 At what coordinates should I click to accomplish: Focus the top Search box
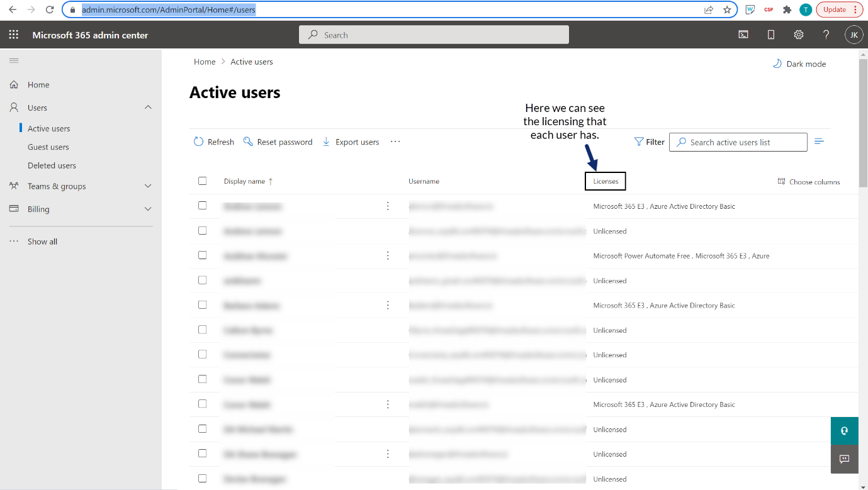434,35
